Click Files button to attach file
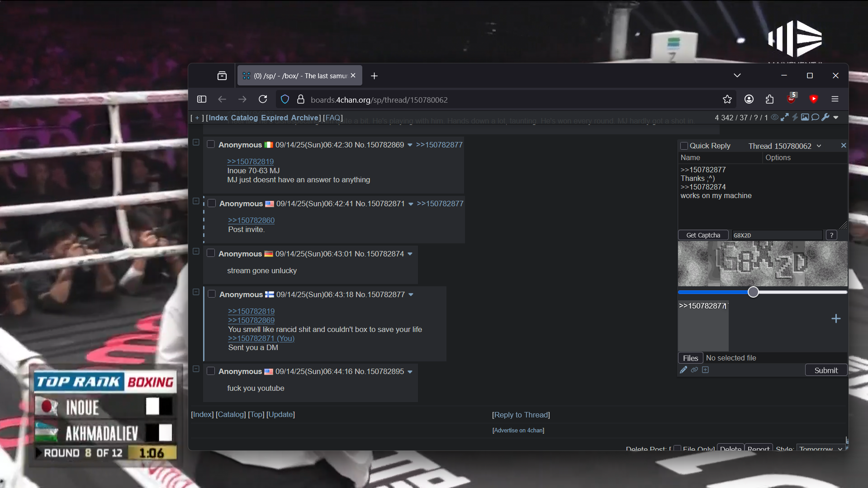Screen dimensions: 868x488 click(690, 358)
